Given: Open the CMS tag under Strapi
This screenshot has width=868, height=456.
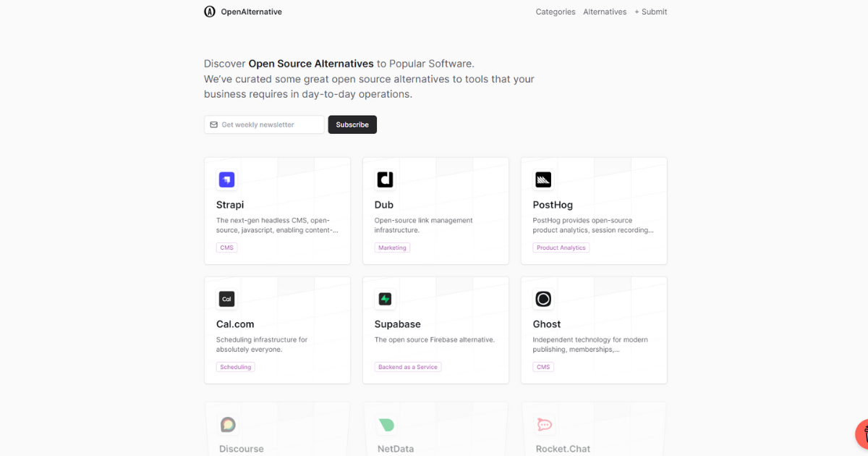Looking at the screenshot, I should (x=226, y=247).
